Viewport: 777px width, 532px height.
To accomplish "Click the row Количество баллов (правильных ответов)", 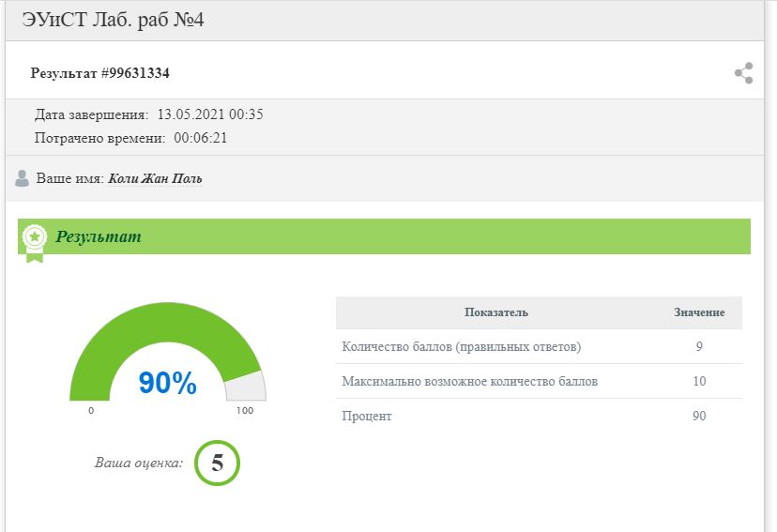I will point(540,346).
